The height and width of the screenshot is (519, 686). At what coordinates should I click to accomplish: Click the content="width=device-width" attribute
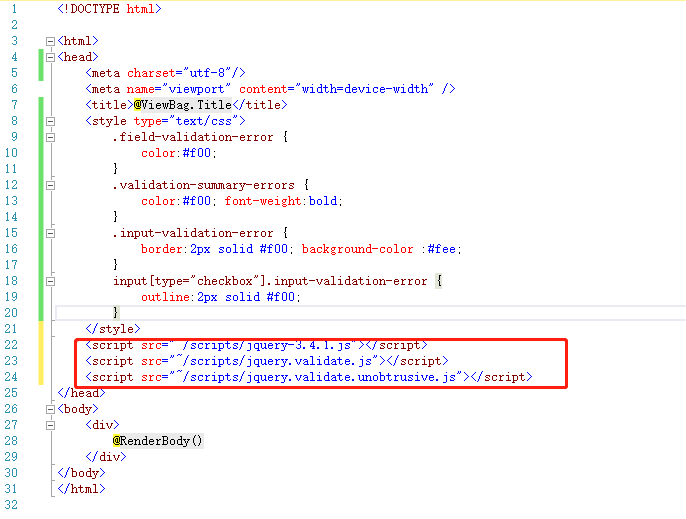pos(336,89)
